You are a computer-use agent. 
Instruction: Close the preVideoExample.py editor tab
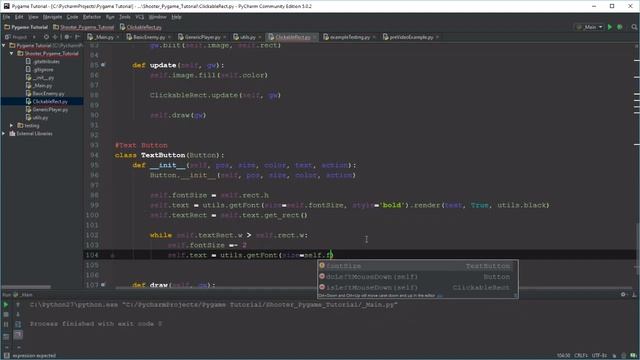(437, 37)
